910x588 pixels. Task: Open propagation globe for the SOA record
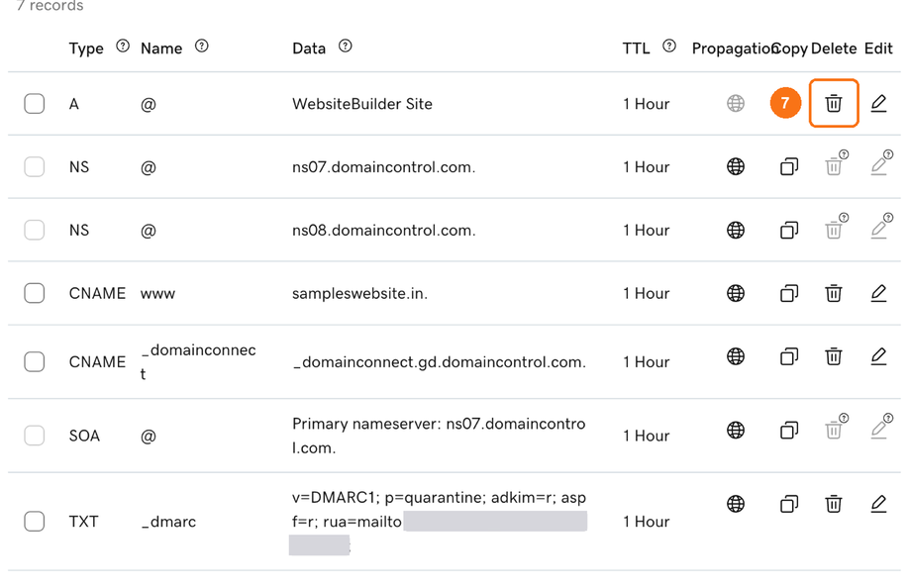736,431
